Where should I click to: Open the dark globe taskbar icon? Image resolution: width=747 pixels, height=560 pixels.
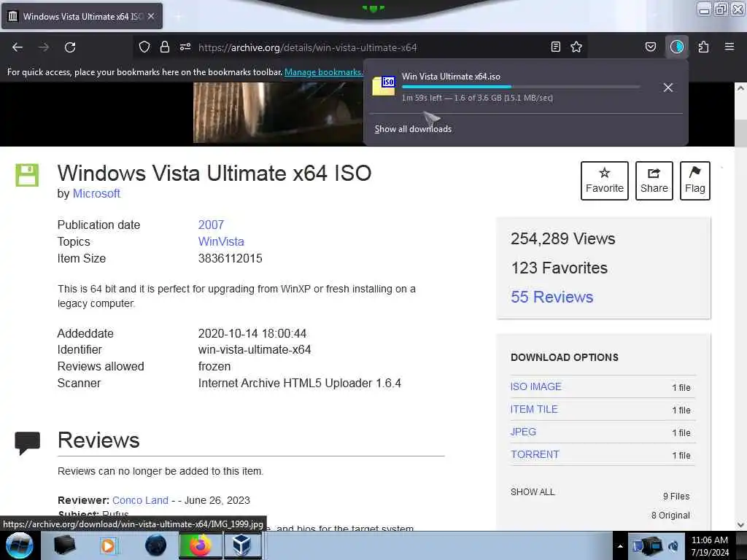[x=155, y=545]
